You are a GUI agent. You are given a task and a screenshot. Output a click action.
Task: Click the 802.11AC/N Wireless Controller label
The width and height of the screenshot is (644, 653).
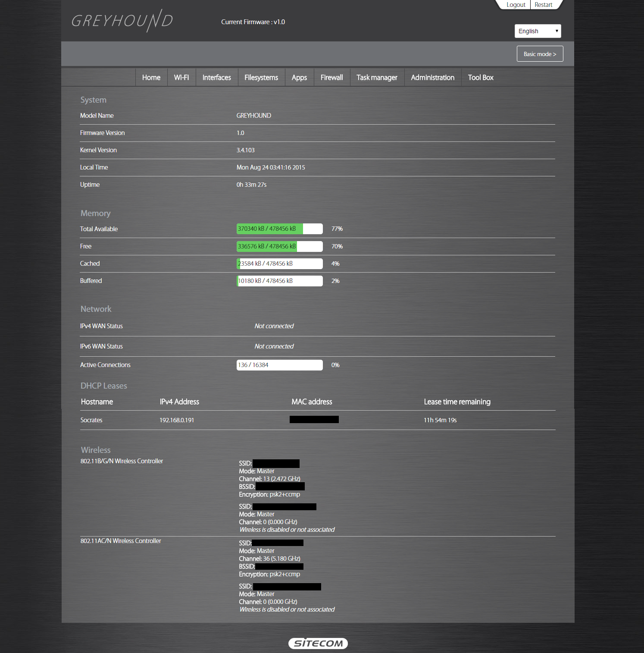click(x=121, y=541)
